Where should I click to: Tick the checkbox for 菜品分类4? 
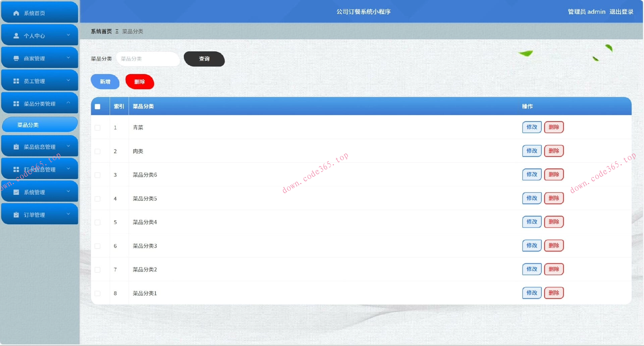click(x=98, y=223)
